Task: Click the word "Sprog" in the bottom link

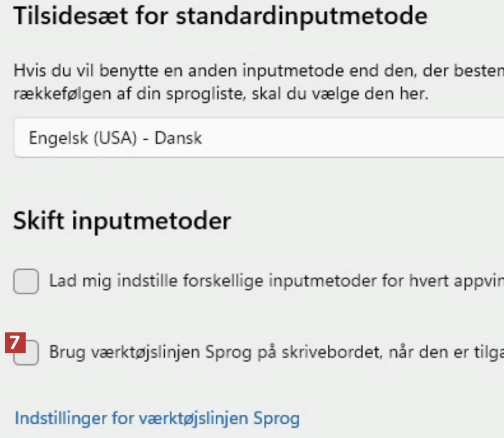Action: [276, 418]
